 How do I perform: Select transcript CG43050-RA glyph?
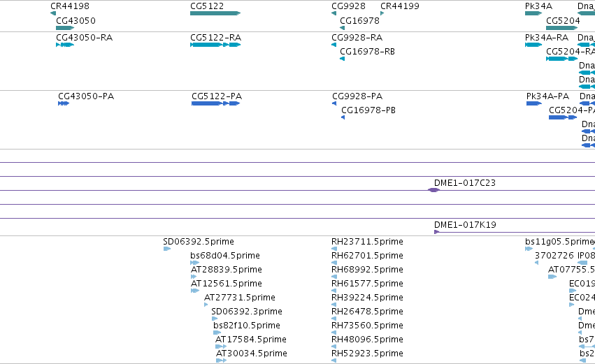(x=65, y=45)
